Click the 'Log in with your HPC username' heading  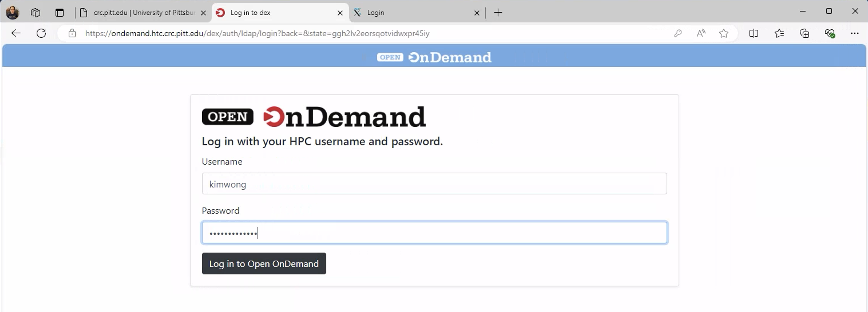click(322, 141)
